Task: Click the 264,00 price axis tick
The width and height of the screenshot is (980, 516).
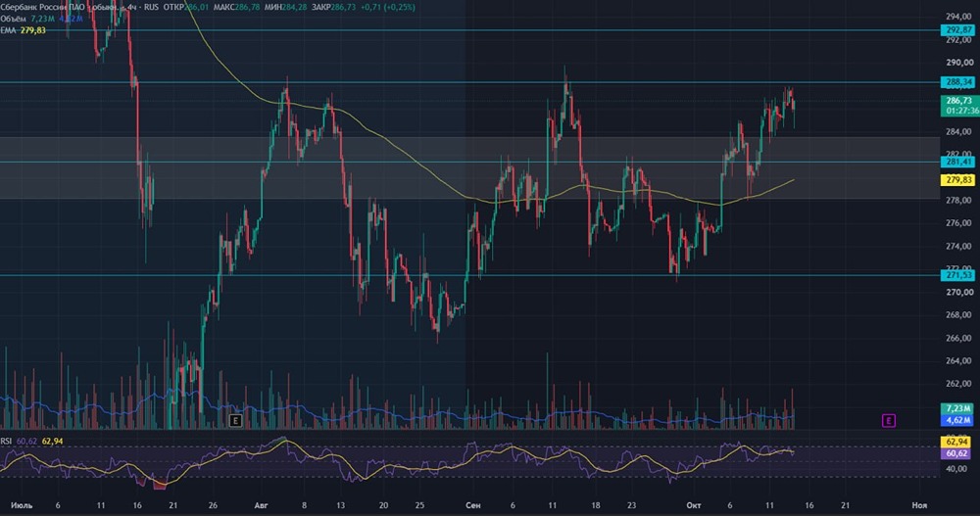Action: click(959, 361)
